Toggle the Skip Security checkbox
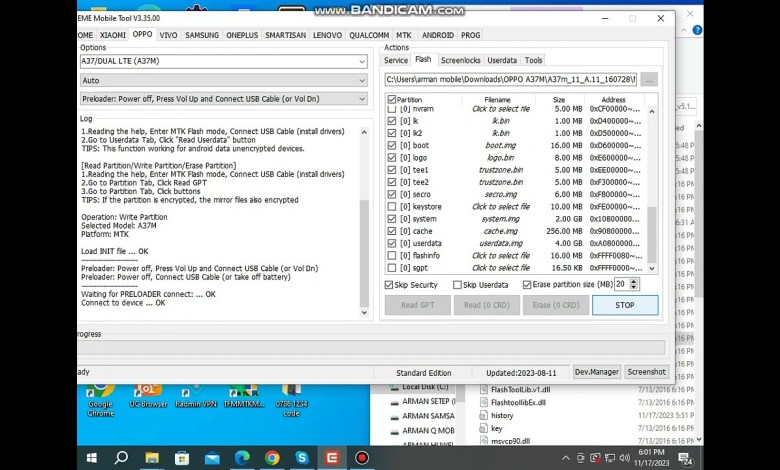This screenshot has width=780, height=470. tap(390, 285)
